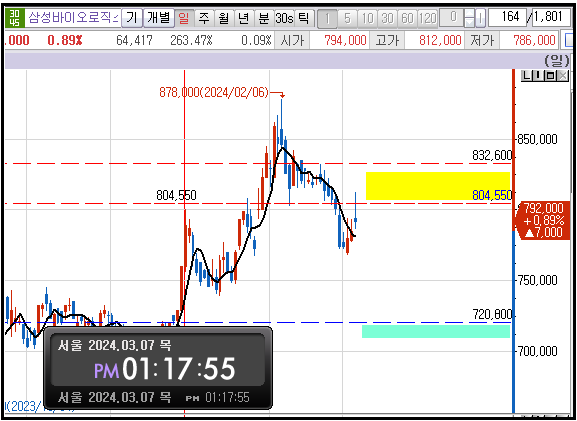Click the interval stepper arrows
This screenshot has width=577, height=421.
click(469, 18)
